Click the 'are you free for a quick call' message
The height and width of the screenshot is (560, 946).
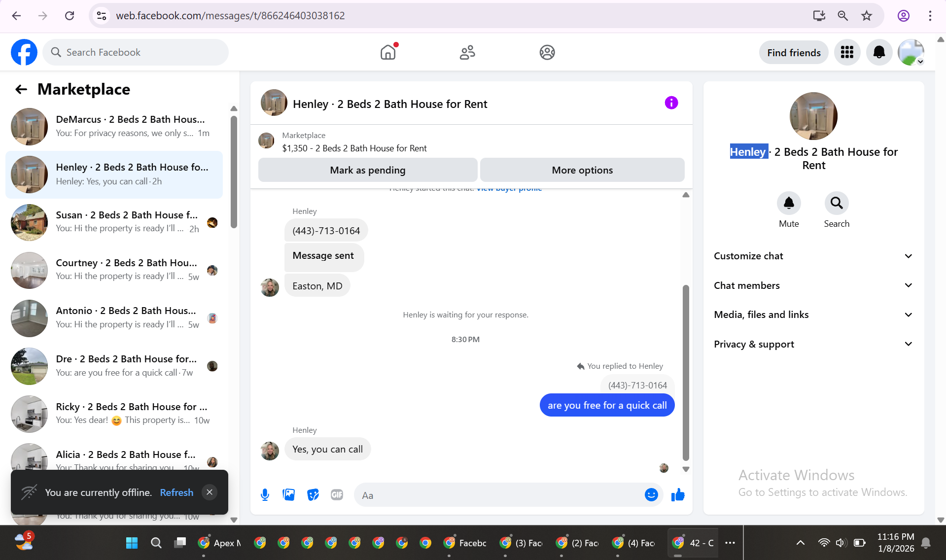[607, 405]
